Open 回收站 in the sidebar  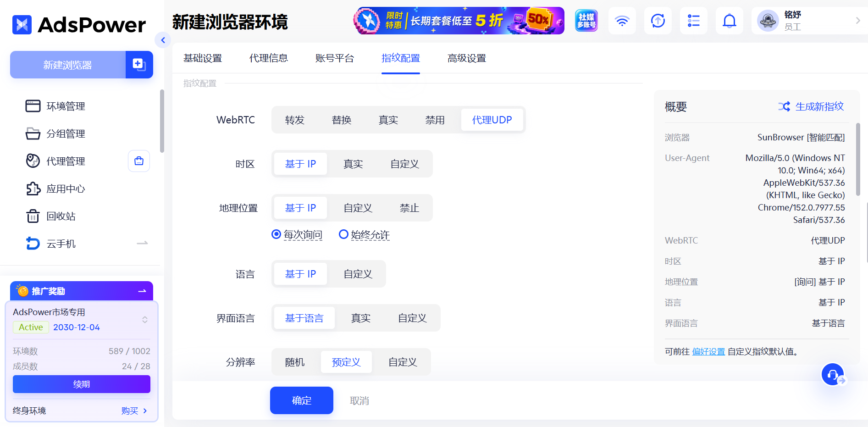61,216
